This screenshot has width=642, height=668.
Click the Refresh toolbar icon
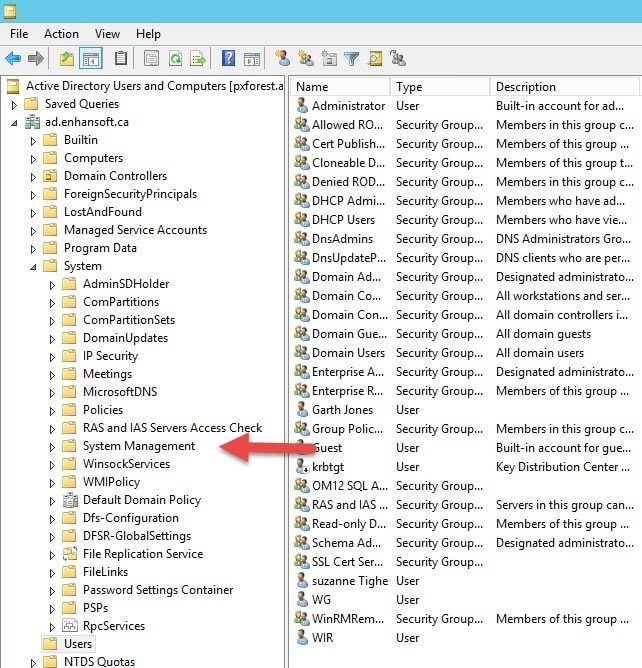pos(175,59)
